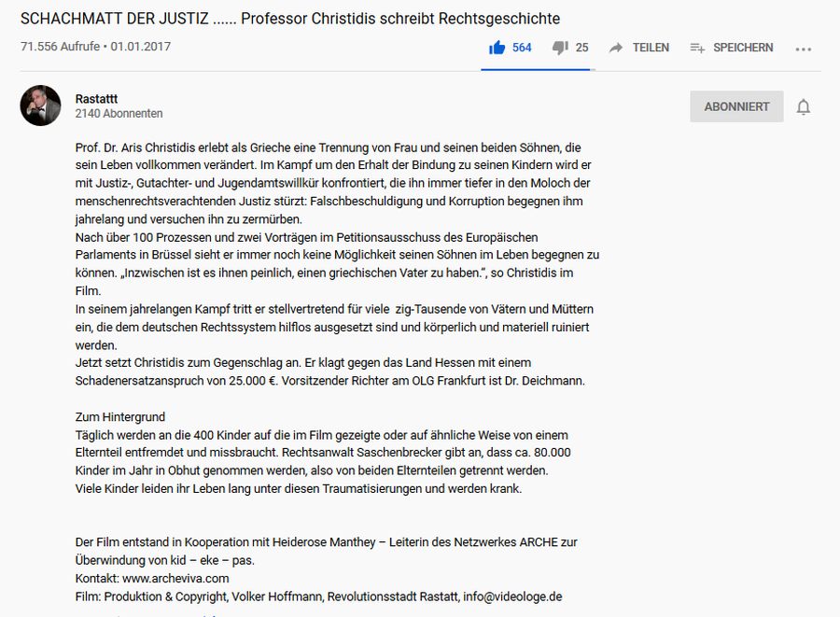Click the line 'Nach über 100 Prozessen'

306,237
